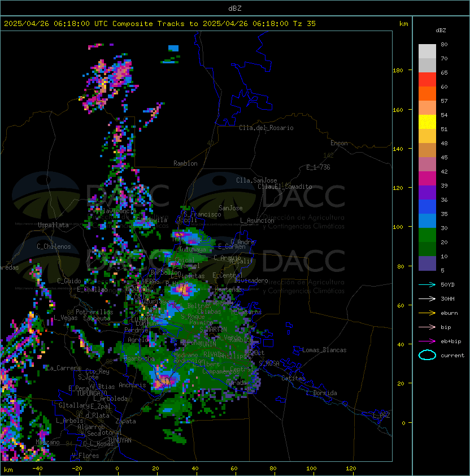Image resolution: width=470 pixels, height=476 pixels.
Task: Click the 'Clla.del_Rosario' map label
Action: click(266, 128)
